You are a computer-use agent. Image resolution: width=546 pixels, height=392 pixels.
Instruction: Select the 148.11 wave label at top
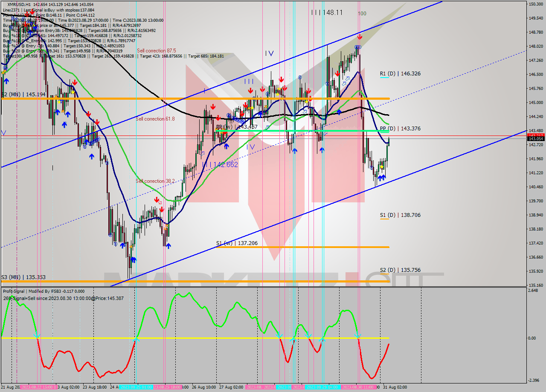tap(327, 13)
